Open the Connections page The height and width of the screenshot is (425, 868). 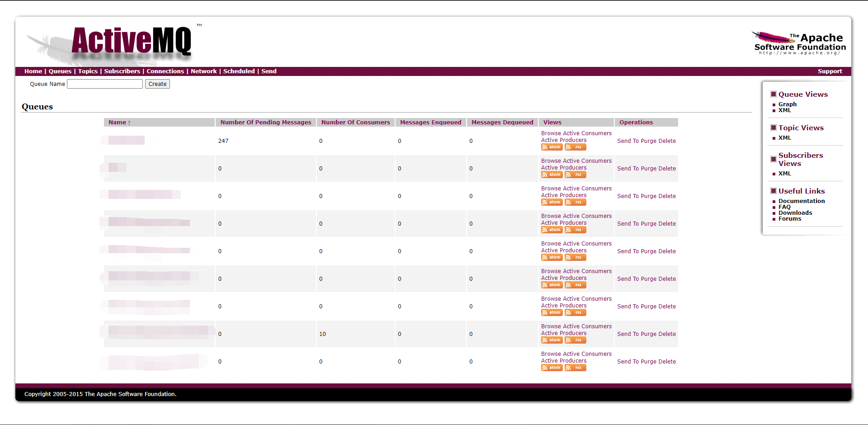165,71
